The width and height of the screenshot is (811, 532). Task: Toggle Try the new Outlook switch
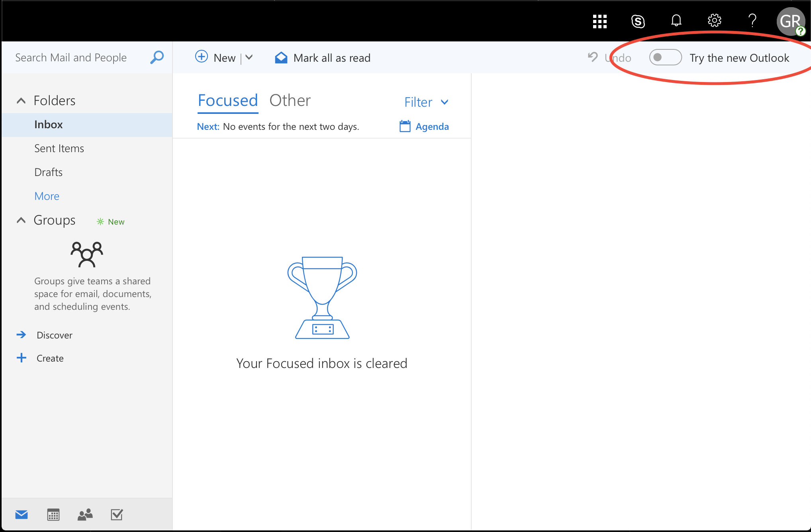click(x=665, y=57)
